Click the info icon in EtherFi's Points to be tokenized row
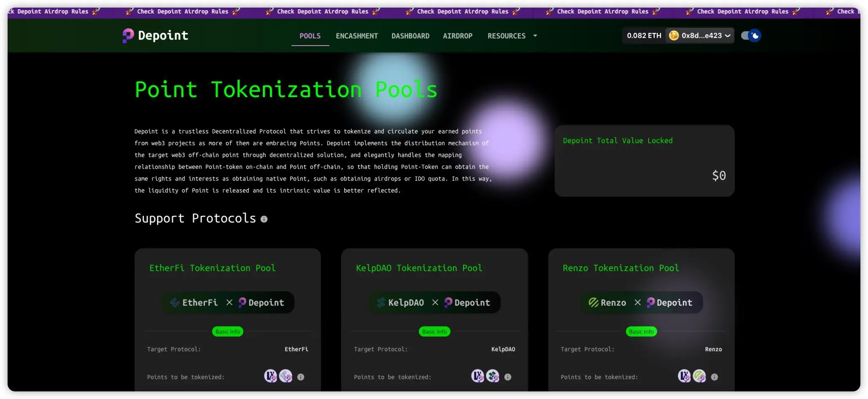This screenshot has height=399, width=868. 301,377
